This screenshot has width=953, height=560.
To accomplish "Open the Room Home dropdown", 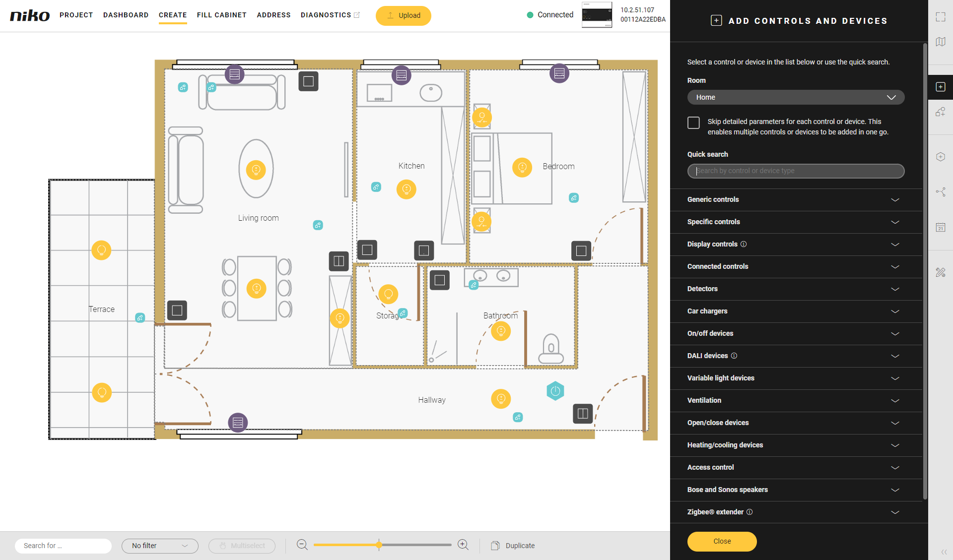I will point(796,97).
